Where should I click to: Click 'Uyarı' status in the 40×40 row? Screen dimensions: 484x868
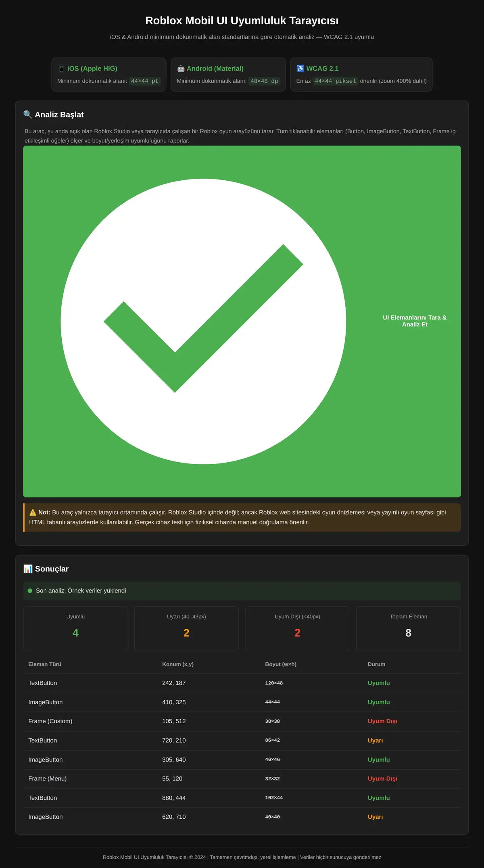pyautogui.click(x=375, y=817)
